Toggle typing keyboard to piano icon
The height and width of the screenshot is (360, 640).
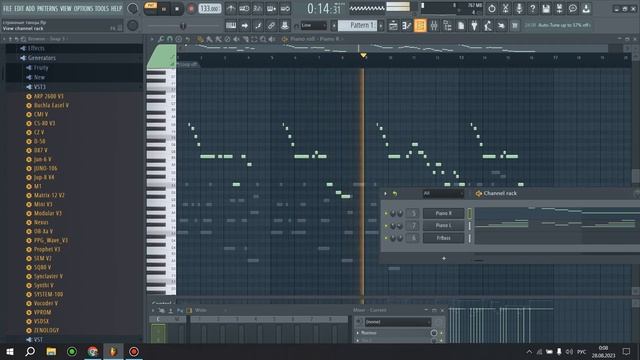click(231, 26)
